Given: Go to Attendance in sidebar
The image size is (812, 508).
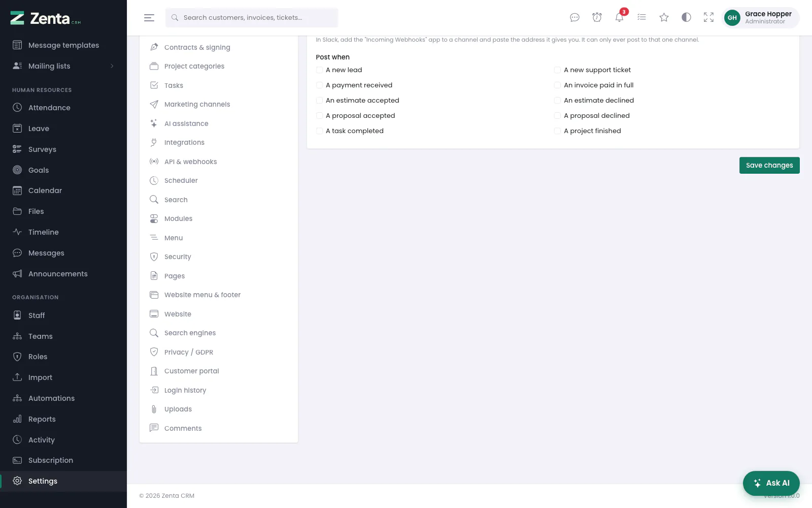Looking at the screenshot, I should coord(63,108).
